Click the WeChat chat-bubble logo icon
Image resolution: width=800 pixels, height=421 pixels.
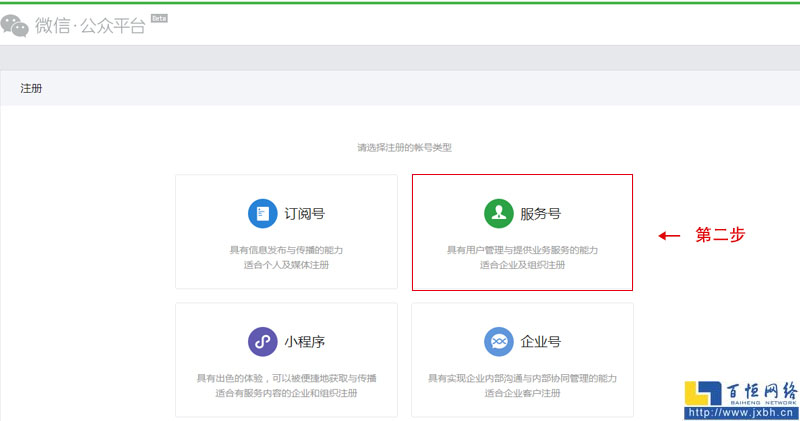[x=15, y=25]
